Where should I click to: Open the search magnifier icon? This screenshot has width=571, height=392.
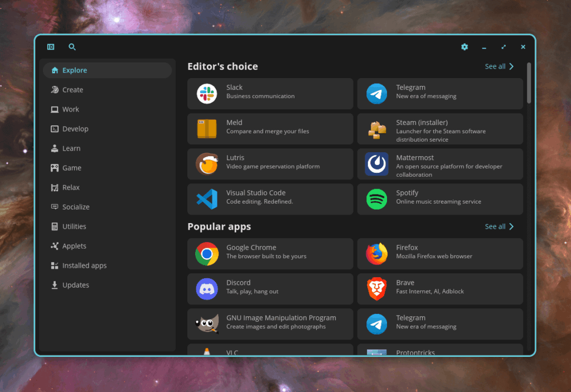tap(72, 47)
